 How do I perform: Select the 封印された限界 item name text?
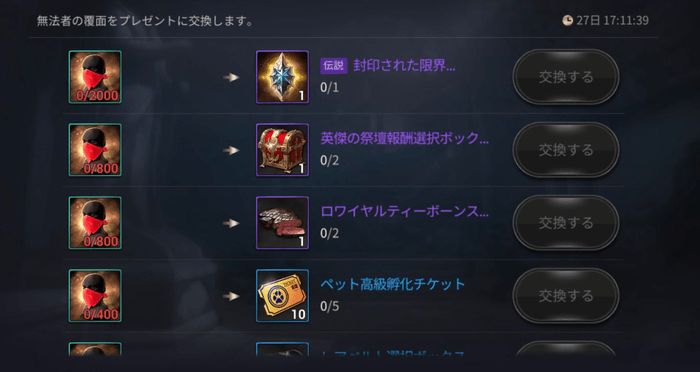click(404, 66)
